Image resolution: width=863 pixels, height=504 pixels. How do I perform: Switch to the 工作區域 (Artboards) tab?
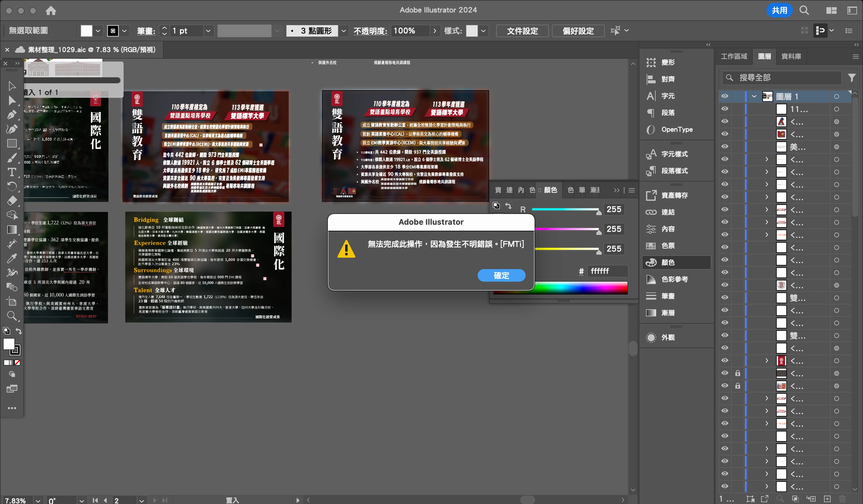coord(734,57)
